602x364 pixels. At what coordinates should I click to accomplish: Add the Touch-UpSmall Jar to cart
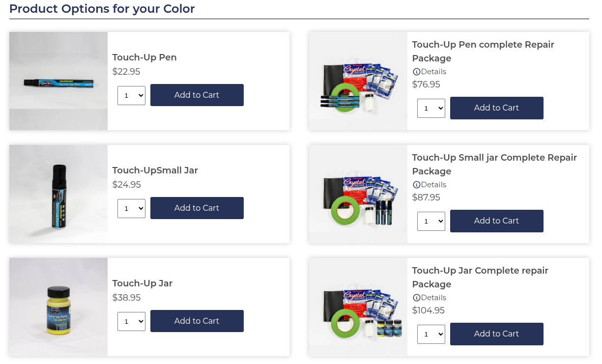197,208
